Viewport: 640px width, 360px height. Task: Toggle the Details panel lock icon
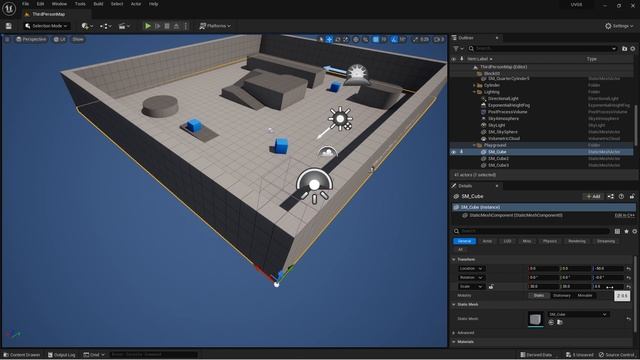coord(632,196)
